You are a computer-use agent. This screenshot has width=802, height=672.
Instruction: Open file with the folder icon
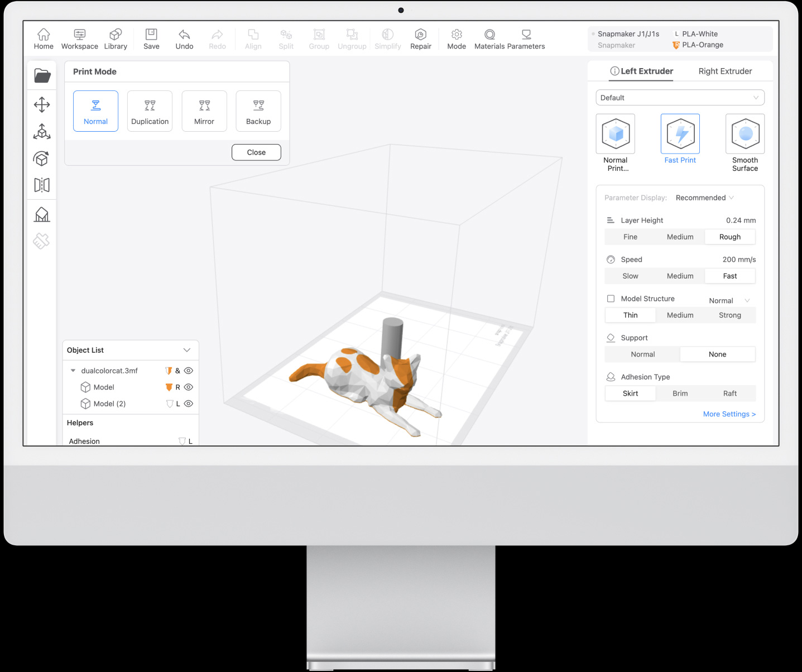click(x=42, y=75)
